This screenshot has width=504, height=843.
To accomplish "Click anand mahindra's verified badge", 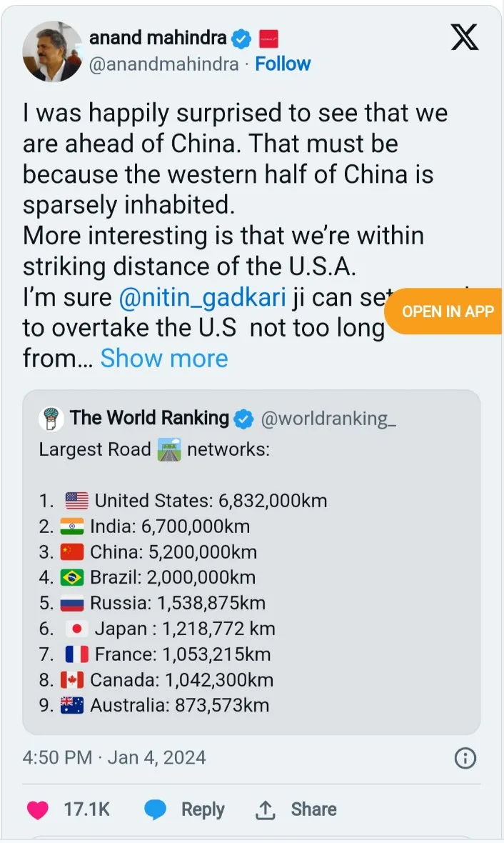I will tap(243, 39).
